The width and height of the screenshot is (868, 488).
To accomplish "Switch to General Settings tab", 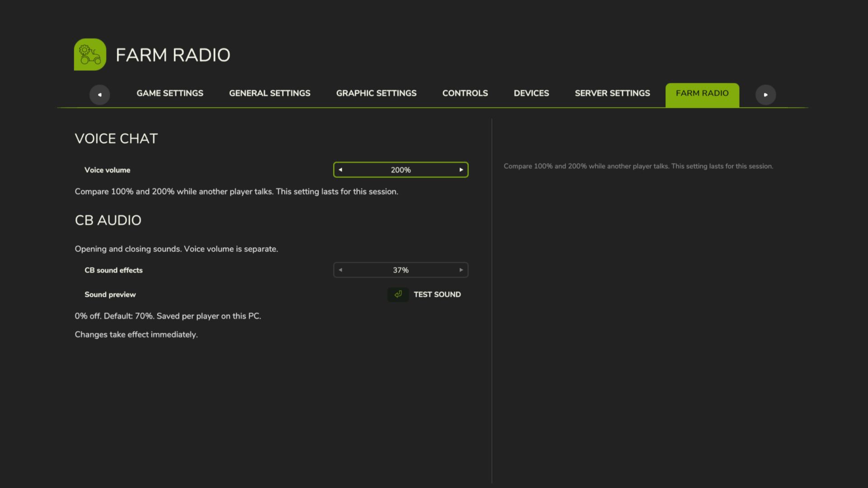I will click(269, 93).
